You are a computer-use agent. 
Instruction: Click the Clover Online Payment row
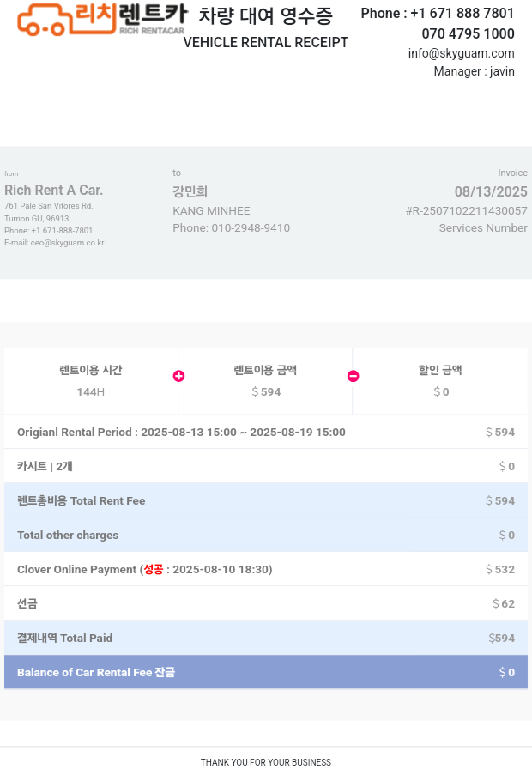click(x=265, y=569)
